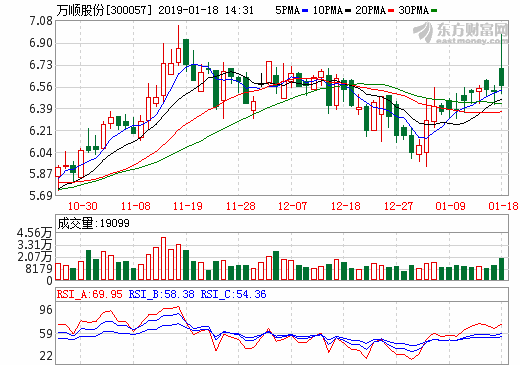Viewport: 520px width, 365px height.
Task: Click the 01-09 date label
Action: 450,206
